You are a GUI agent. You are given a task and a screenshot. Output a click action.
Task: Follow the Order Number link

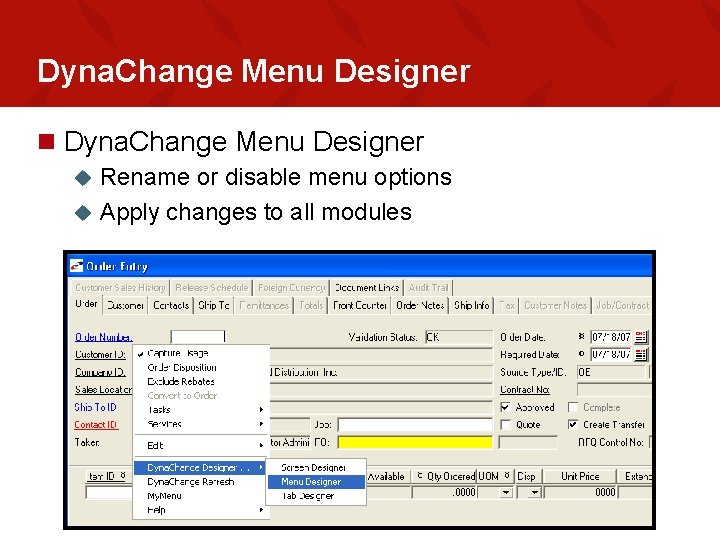click(104, 337)
